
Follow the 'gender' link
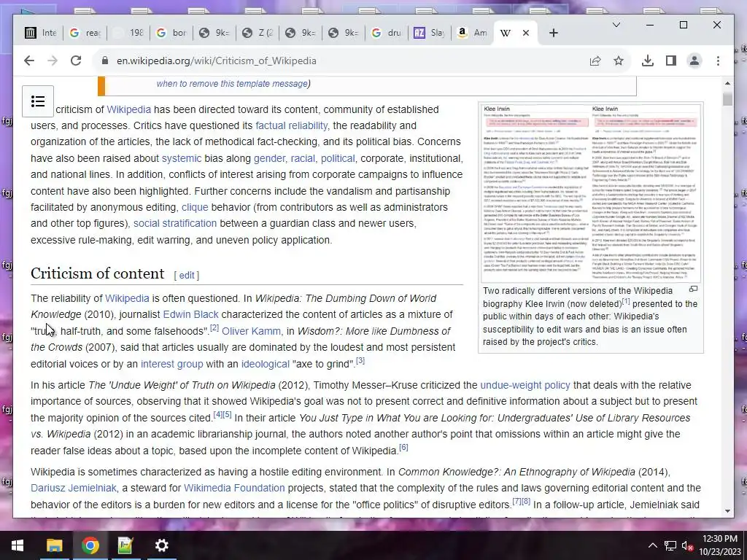tap(270, 158)
